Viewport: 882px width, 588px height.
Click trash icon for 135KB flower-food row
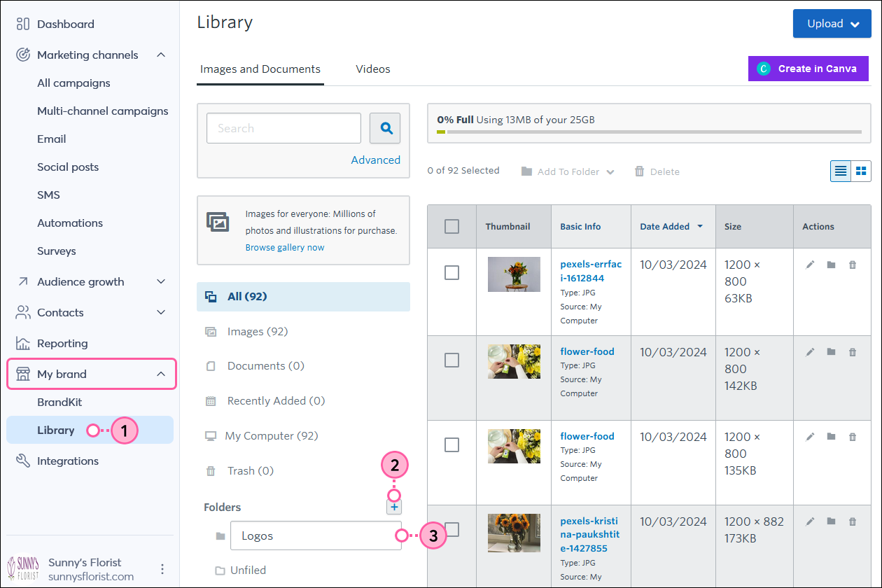pyautogui.click(x=852, y=436)
